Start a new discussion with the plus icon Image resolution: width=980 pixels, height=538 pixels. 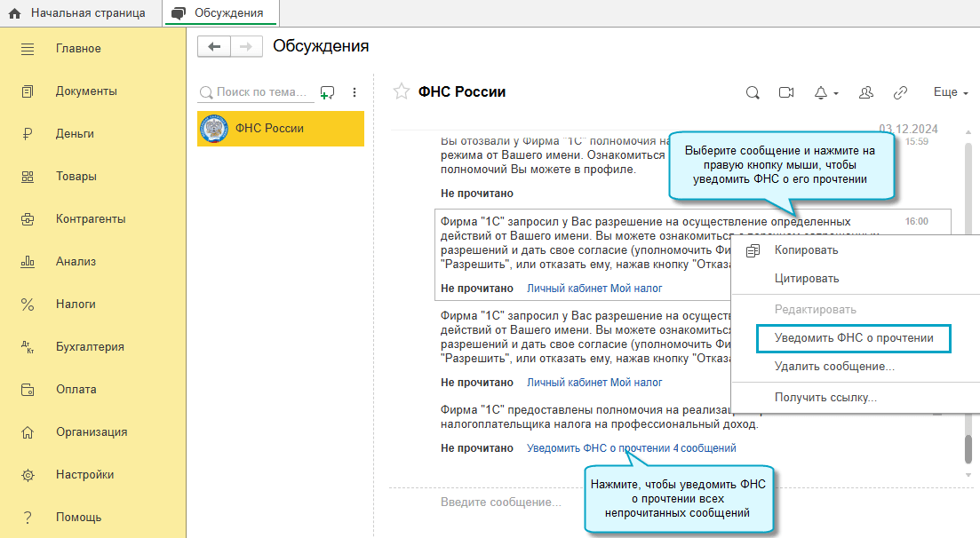(x=328, y=92)
